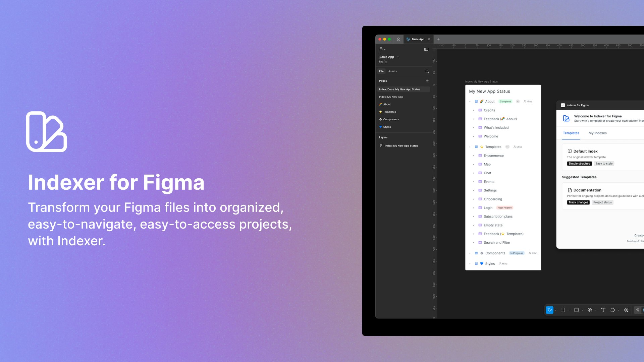
Task: Select the Rectangle tool
Action: [577, 310]
